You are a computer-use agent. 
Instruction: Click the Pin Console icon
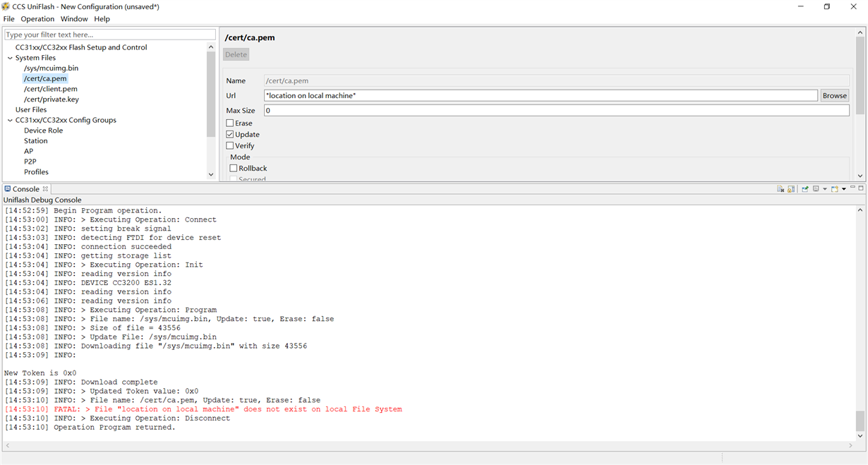804,189
